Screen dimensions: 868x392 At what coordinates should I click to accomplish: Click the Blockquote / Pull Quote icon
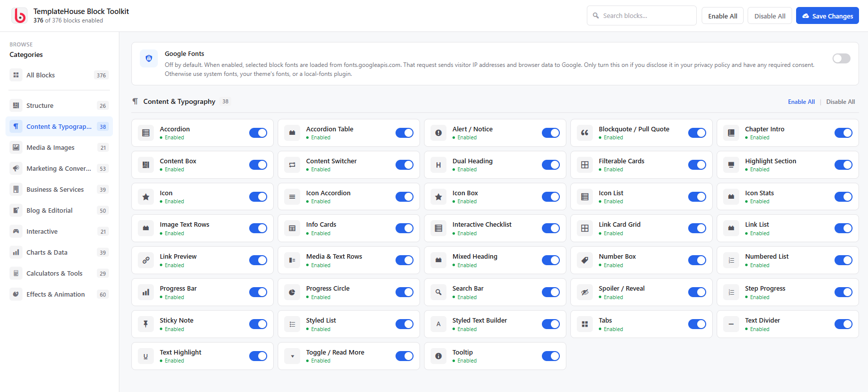pyautogui.click(x=585, y=133)
